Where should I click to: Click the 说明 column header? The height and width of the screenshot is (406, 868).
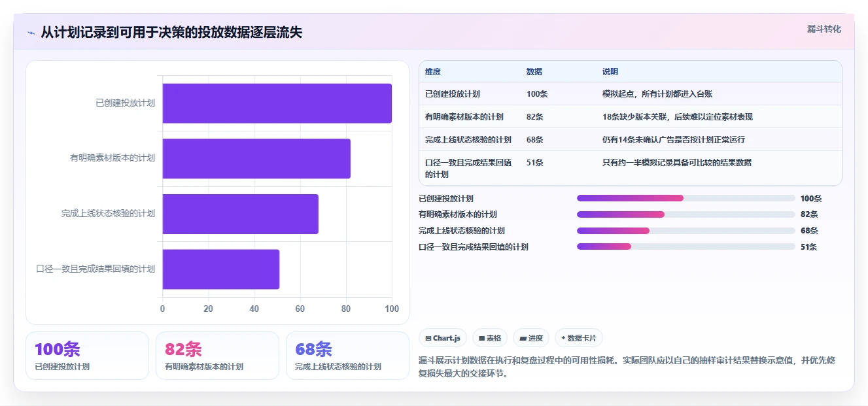(610, 72)
